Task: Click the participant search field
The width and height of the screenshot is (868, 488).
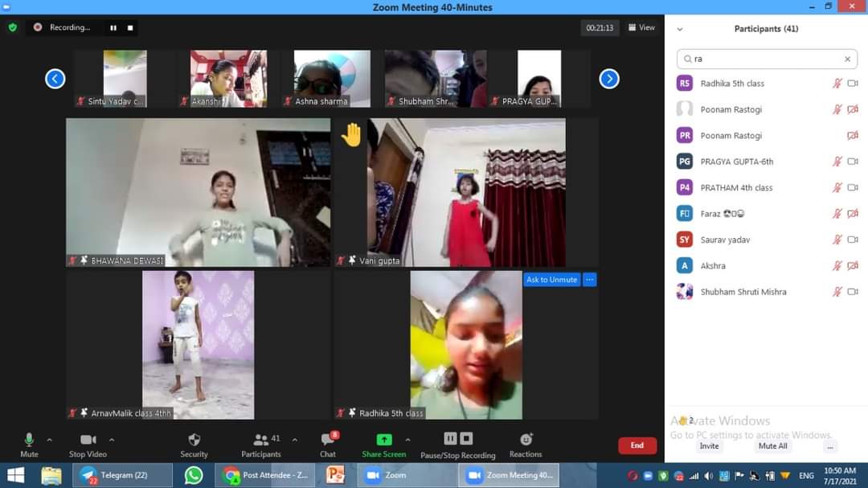Action: [x=767, y=59]
